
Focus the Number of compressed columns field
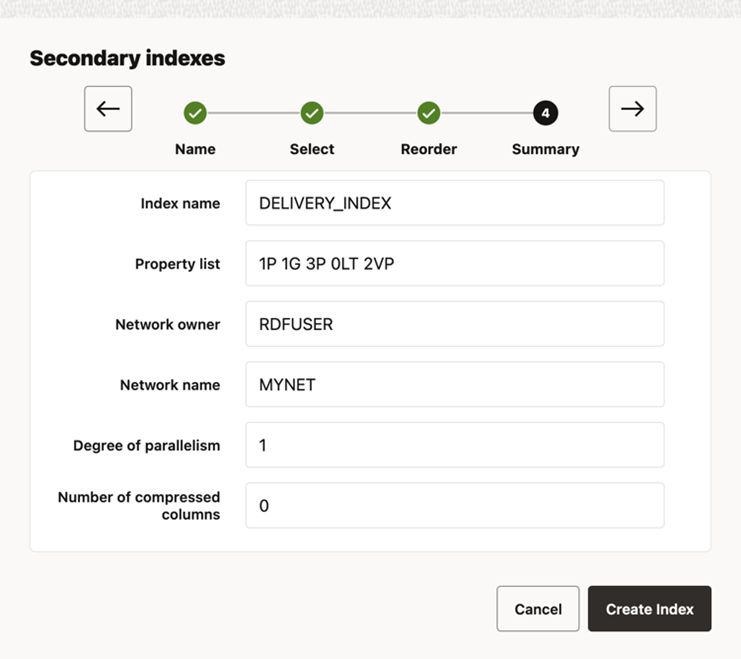pyautogui.click(x=454, y=506)
